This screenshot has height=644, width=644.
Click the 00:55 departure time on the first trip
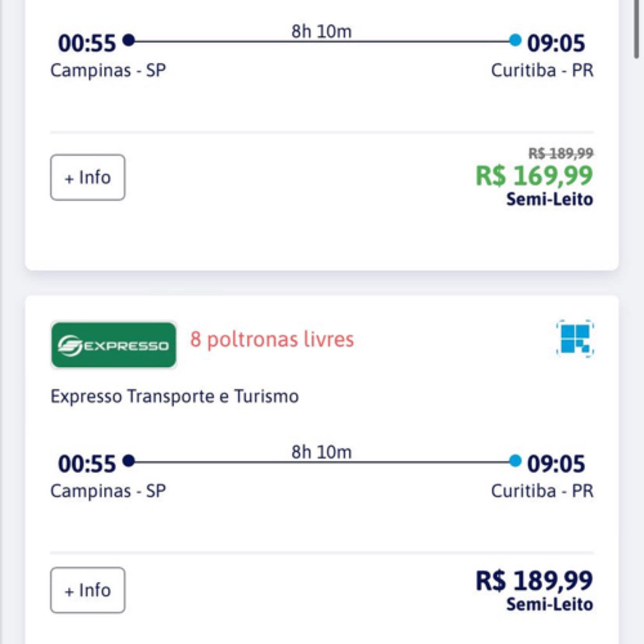pyautogui.click(x=87, y=43)
